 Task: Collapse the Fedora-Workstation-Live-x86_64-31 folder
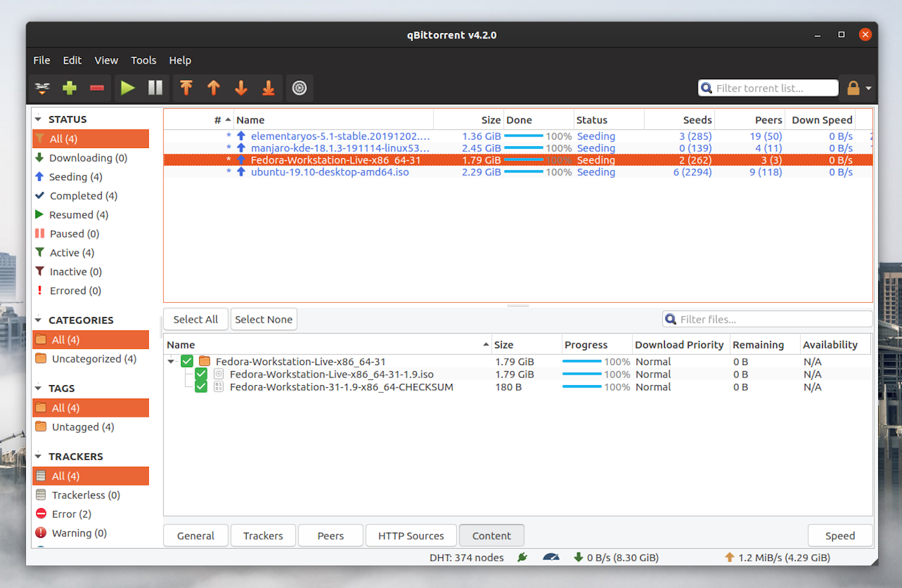point(170,361)
